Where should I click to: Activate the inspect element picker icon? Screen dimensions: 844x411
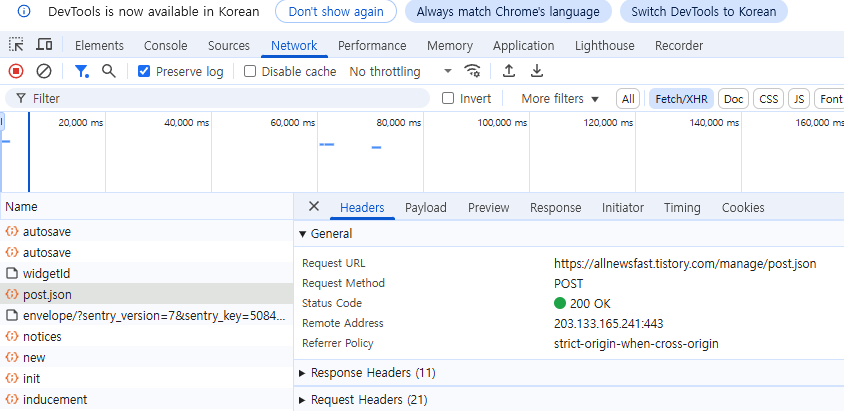coord(17,45)
